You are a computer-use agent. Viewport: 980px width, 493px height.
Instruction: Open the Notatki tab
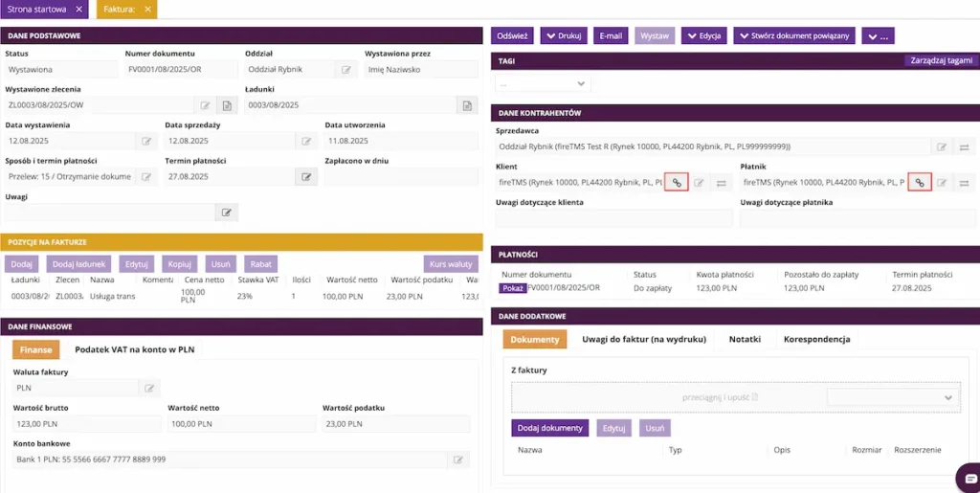[745, 339]
